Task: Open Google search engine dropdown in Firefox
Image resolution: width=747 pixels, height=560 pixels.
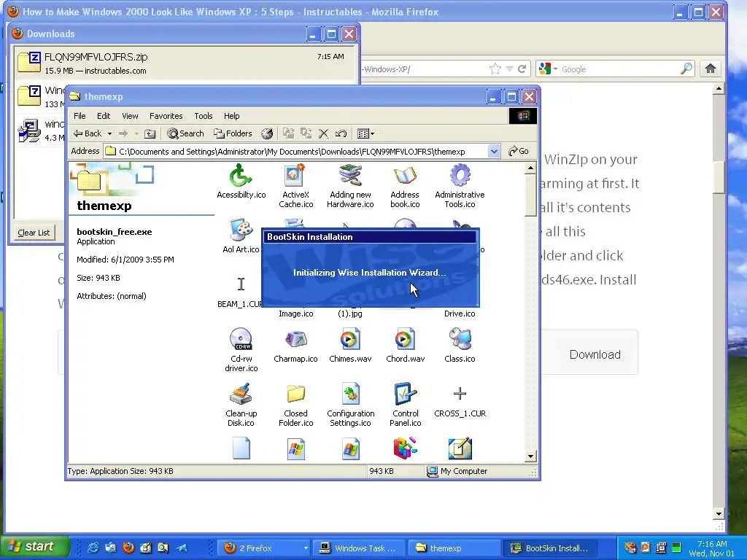Action: pyautogui.click(x=549, y=69)
